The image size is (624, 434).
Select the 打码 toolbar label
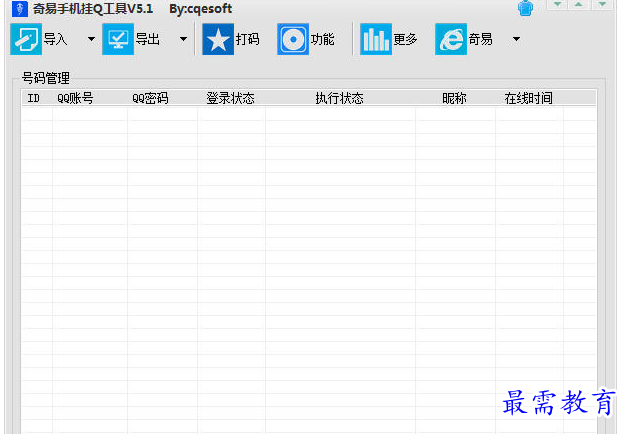tap(248, 39)
